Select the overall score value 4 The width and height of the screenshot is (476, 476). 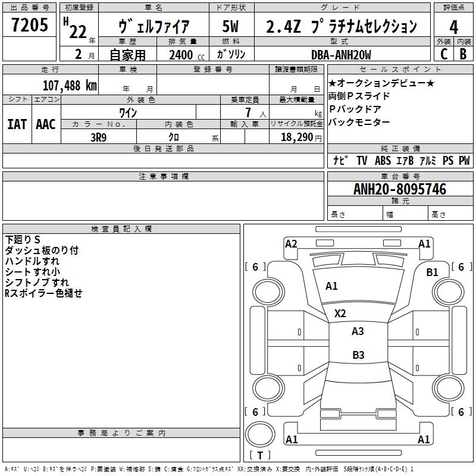(x=453, y=27)
